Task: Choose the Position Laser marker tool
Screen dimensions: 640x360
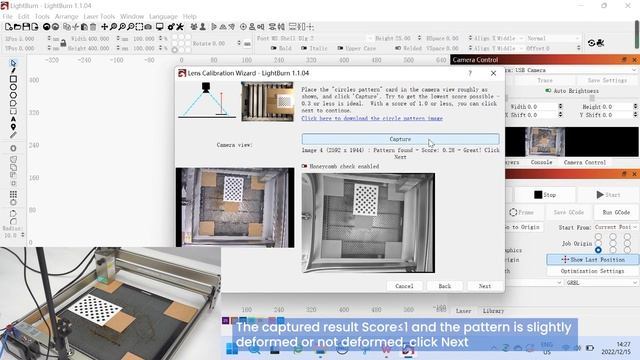Action: click(x=13, y=127)
